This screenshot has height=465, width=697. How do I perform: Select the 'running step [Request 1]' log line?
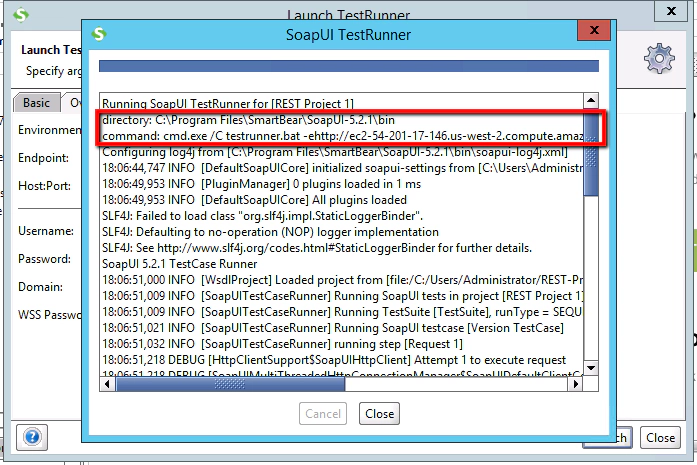pyautogui.click(x=282, y=344)
